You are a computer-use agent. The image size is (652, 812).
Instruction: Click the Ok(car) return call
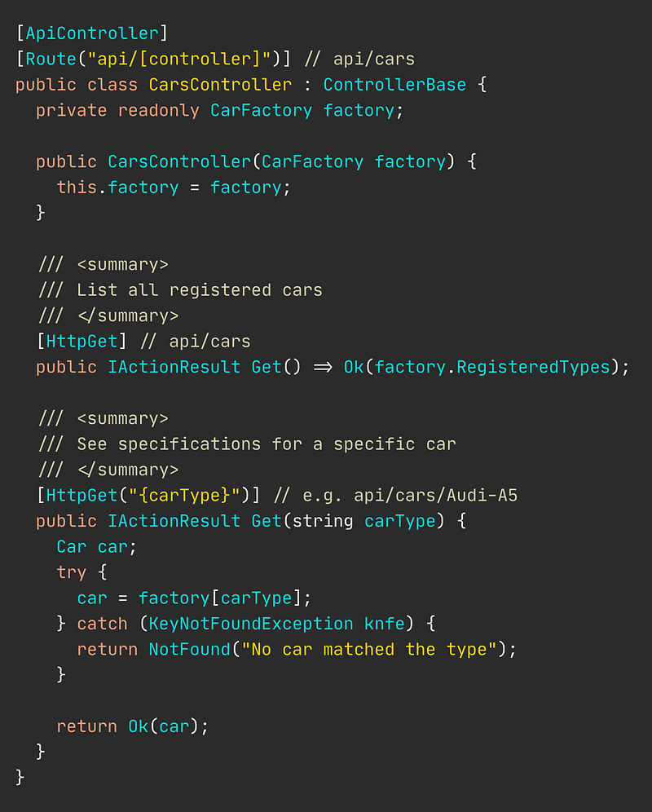164,726
